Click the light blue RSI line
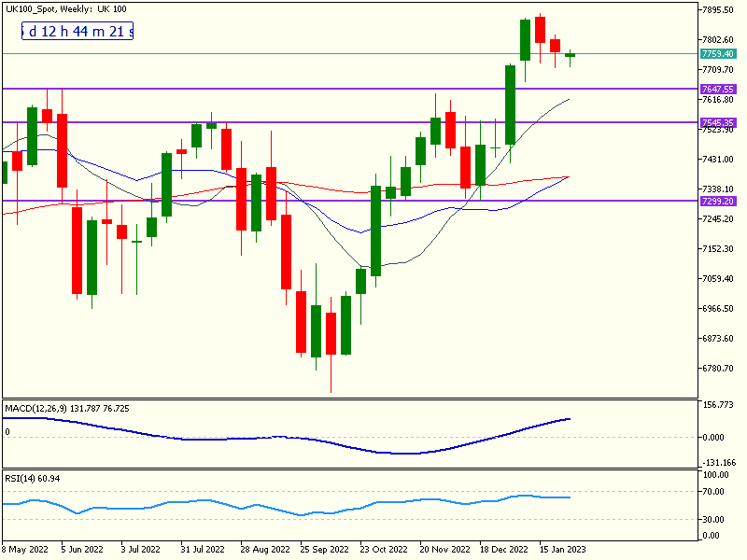This screenshot has width=747, height=560. (x=280, y=510)
